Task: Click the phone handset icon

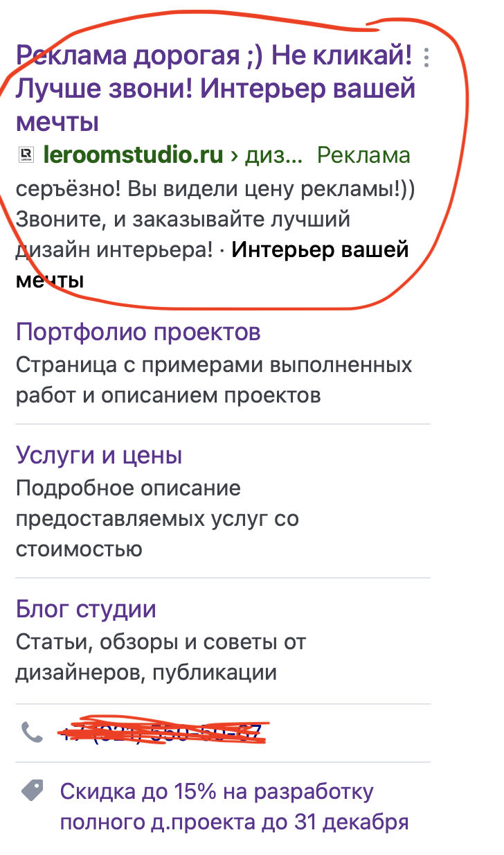Action: 32,732
